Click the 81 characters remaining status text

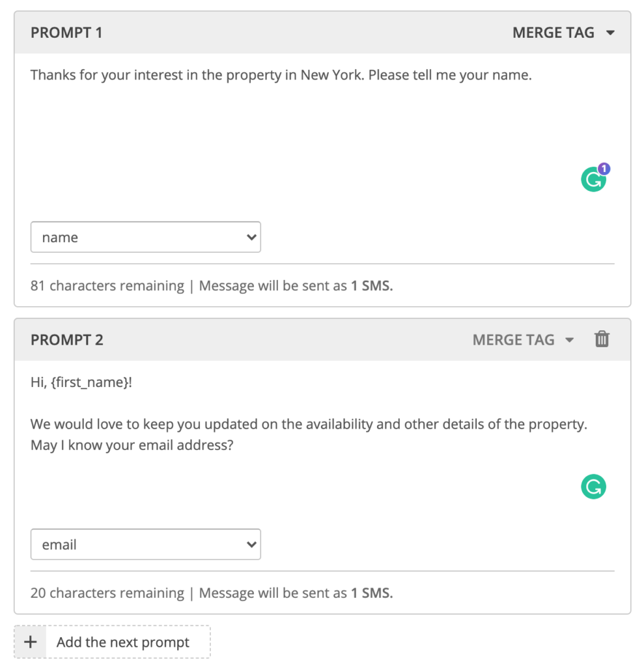tap(107, 285)
